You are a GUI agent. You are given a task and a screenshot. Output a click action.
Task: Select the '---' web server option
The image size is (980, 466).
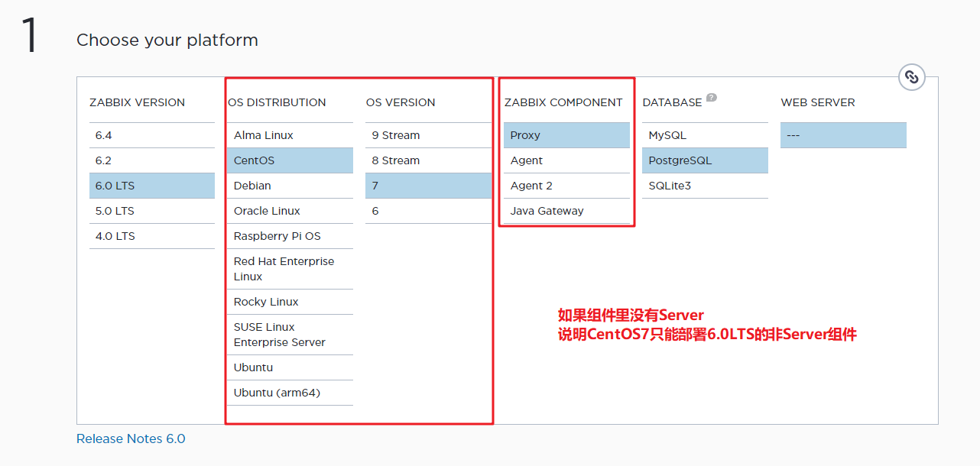click(844, 135)
